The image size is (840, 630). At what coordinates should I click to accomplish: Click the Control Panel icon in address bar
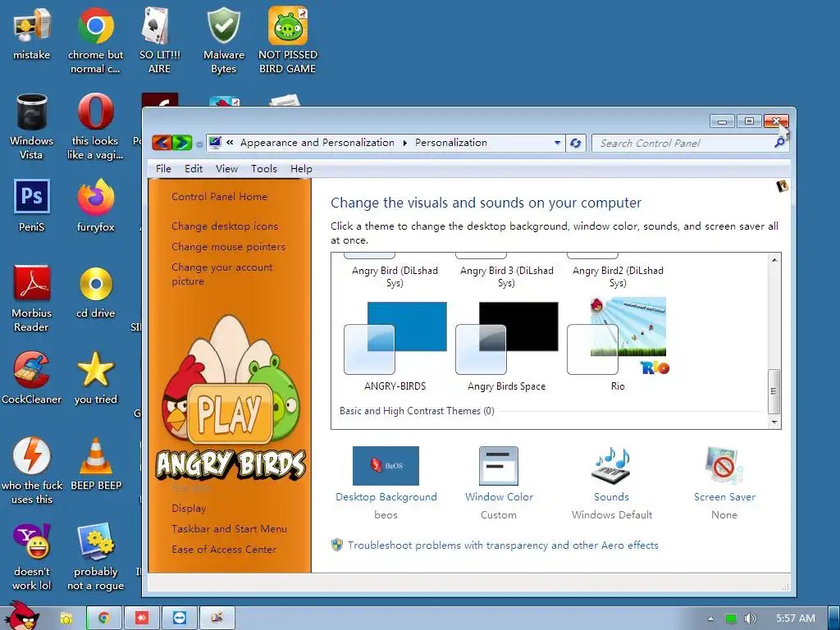click(x=216, y=143)
